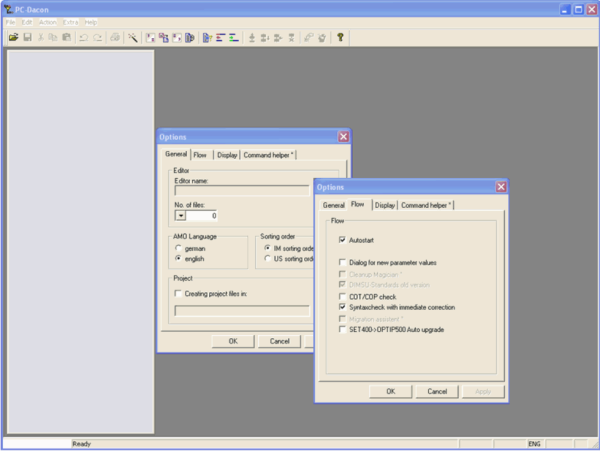Click the Paste clipboard toolbar icon

coord(66,37)
